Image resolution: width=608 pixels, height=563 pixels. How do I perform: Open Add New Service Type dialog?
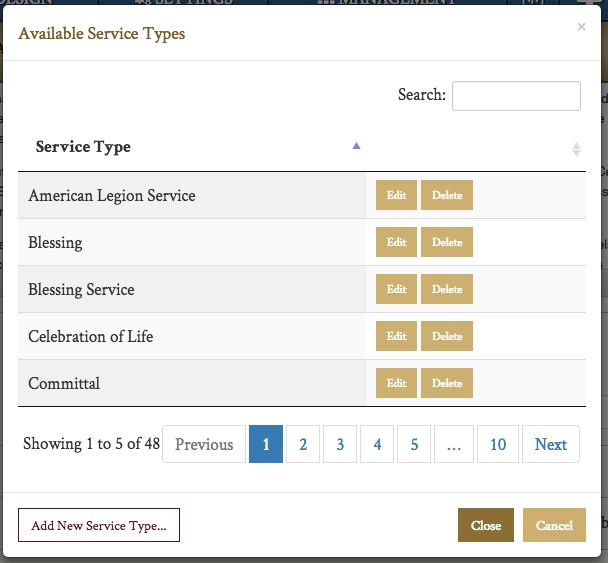99,525
